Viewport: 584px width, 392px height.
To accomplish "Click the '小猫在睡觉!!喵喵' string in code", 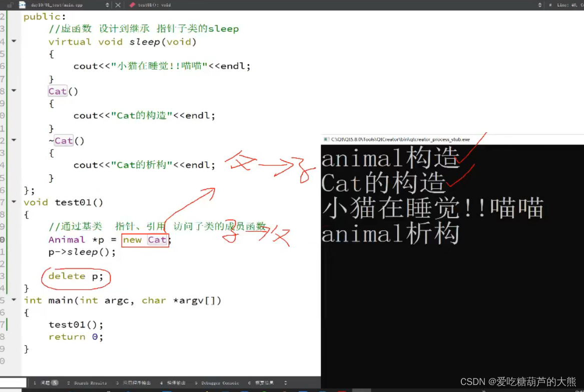I will point(159,66).
